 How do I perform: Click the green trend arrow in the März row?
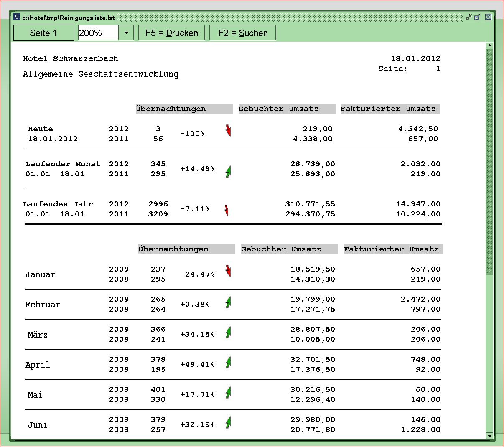click(x=228, y=332)
